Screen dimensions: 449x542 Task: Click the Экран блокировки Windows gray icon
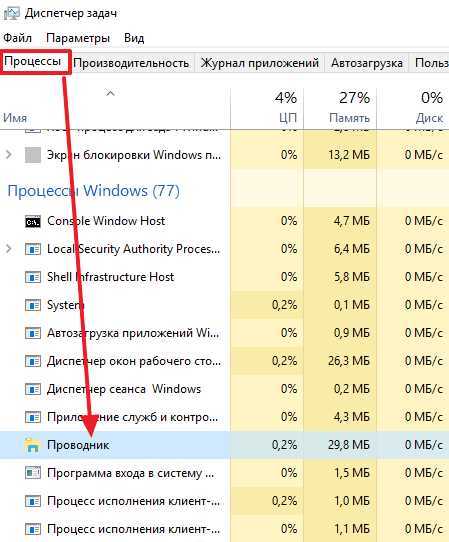pyautogui.click(x=33, y=155)
